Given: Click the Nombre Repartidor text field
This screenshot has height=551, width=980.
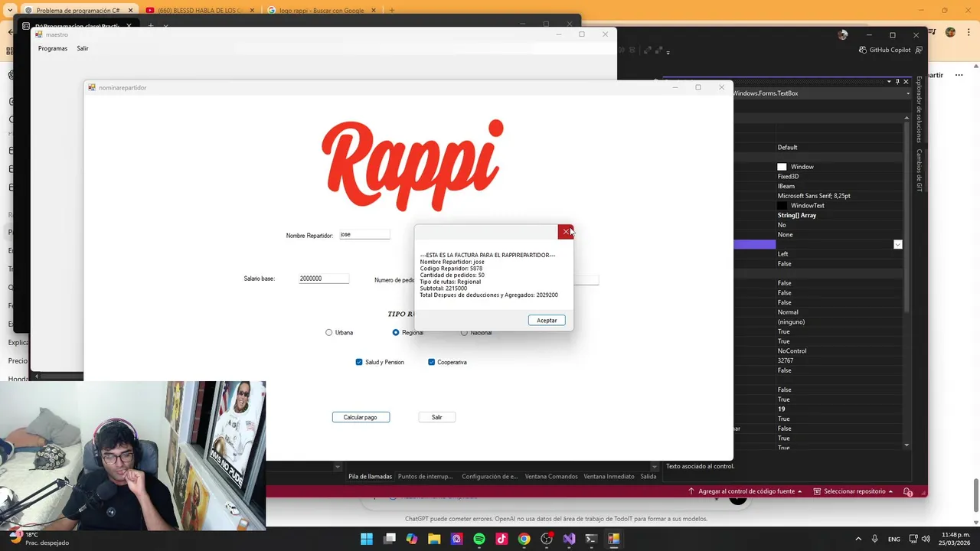Looking at the screenshot, I should click(x=364, y=235).
